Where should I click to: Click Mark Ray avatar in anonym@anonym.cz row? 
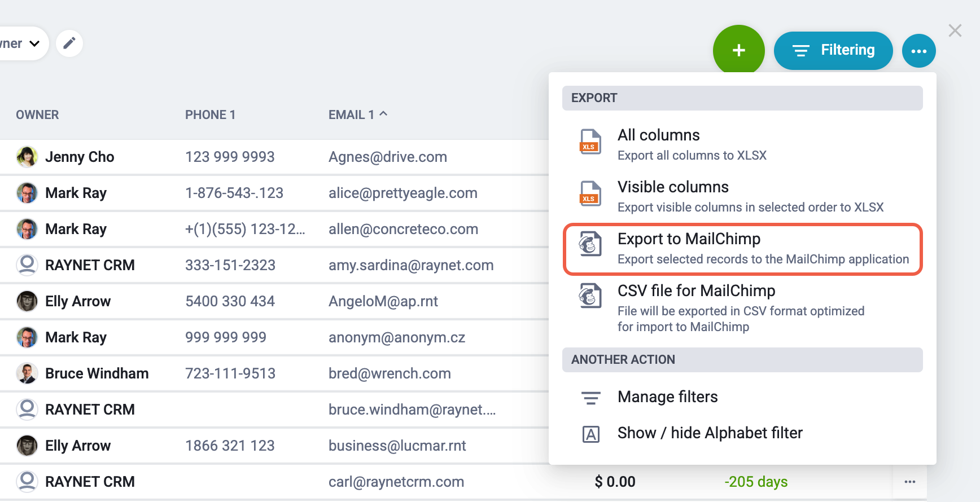click(27, 337)
